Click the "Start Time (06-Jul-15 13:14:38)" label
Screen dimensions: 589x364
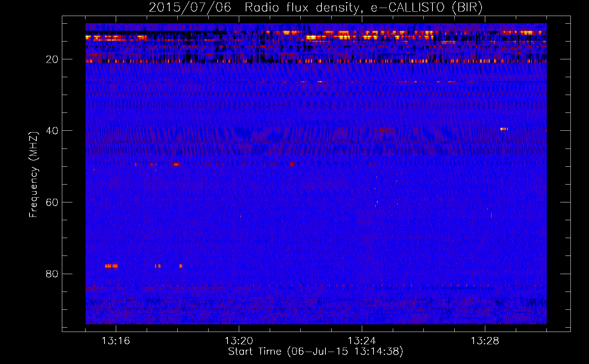pos(316,352)
